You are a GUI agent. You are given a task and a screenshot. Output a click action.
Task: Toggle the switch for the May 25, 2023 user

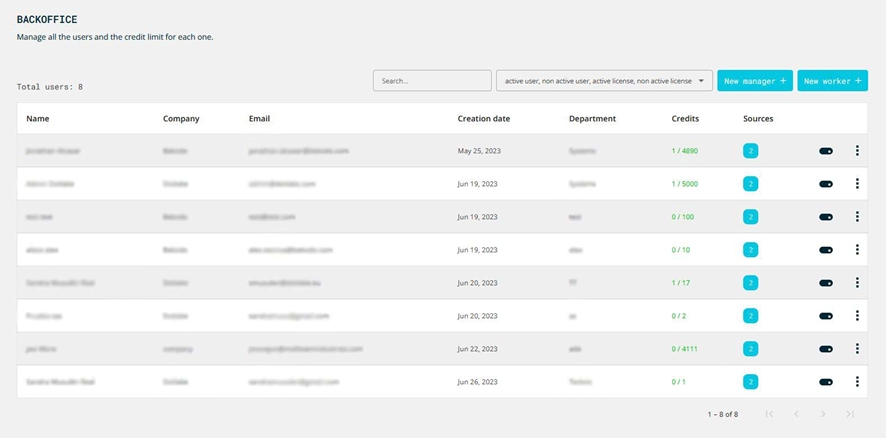click(x=826, y=151)
